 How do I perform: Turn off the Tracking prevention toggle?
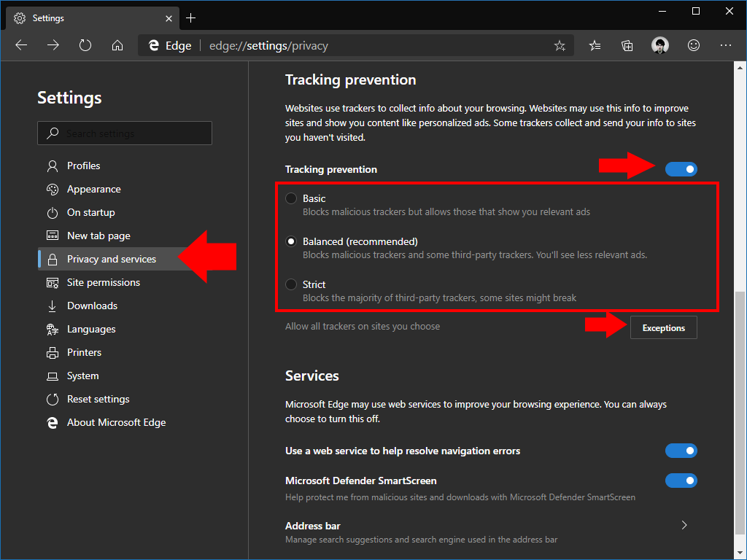click(x=681, y=169)
